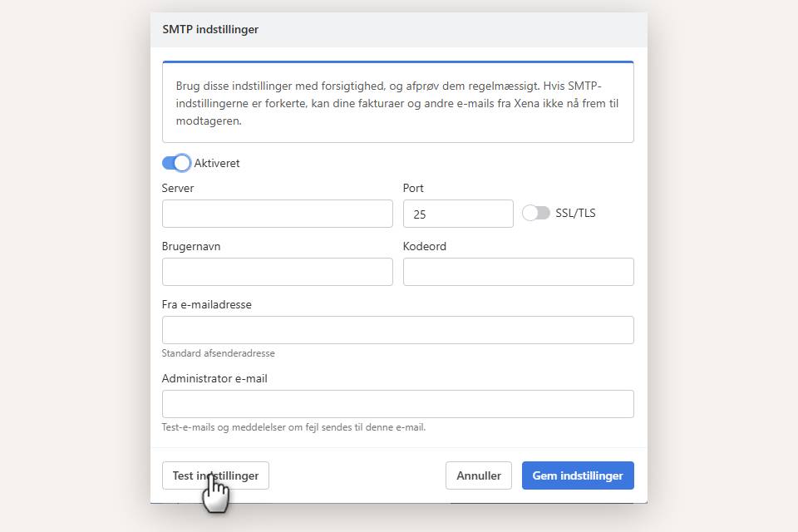Click the warning message about SMTP settings
Viewport: 798px width, 532px height.
[x=397, y=103]
